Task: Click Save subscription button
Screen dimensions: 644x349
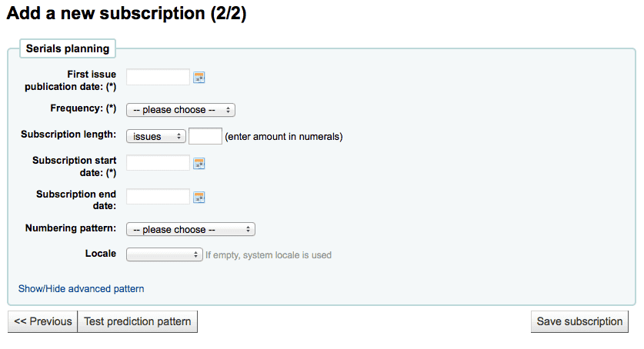Action: 579,321
